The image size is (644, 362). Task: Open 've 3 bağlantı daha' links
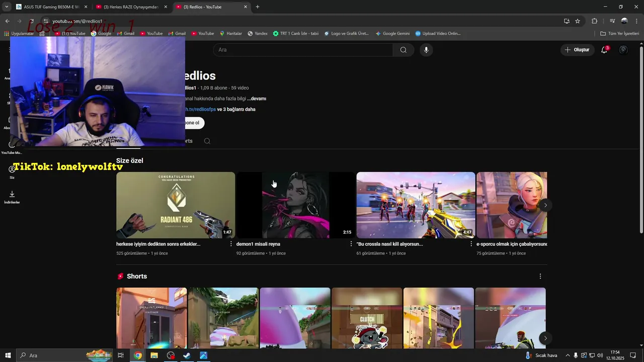[236, 109]
